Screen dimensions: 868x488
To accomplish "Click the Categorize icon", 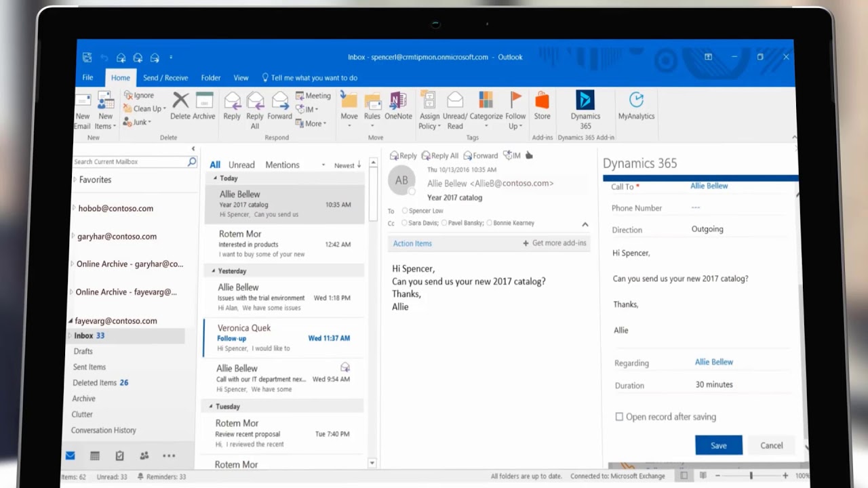I will click(x=486, y=100).
